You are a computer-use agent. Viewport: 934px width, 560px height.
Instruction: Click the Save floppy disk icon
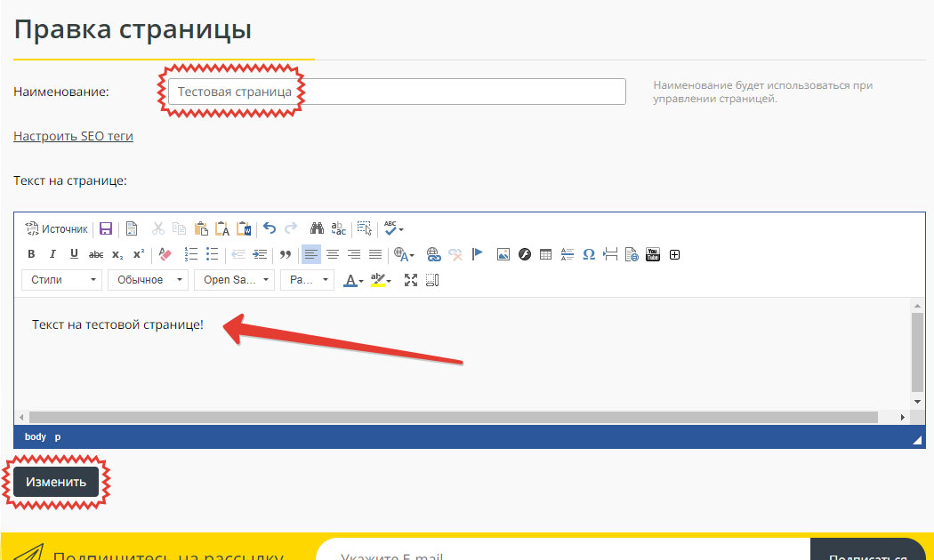click(106, 229)
